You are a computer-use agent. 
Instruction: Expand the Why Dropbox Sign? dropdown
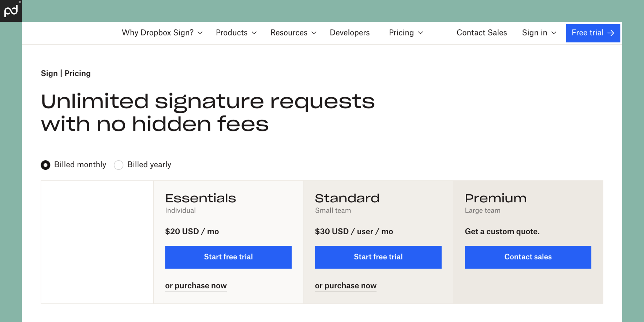coord(161,33)
